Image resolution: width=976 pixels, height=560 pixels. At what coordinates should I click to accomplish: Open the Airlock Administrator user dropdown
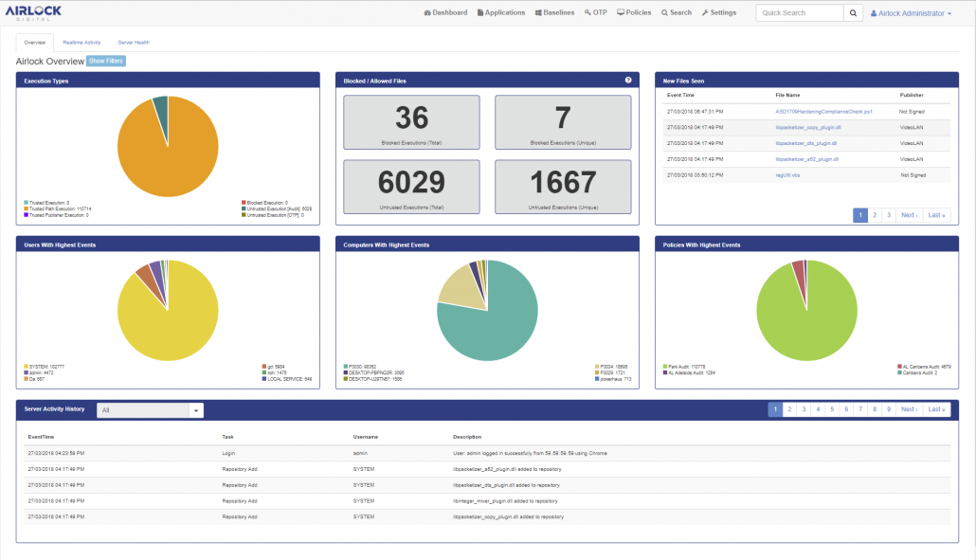coord(911,13)
